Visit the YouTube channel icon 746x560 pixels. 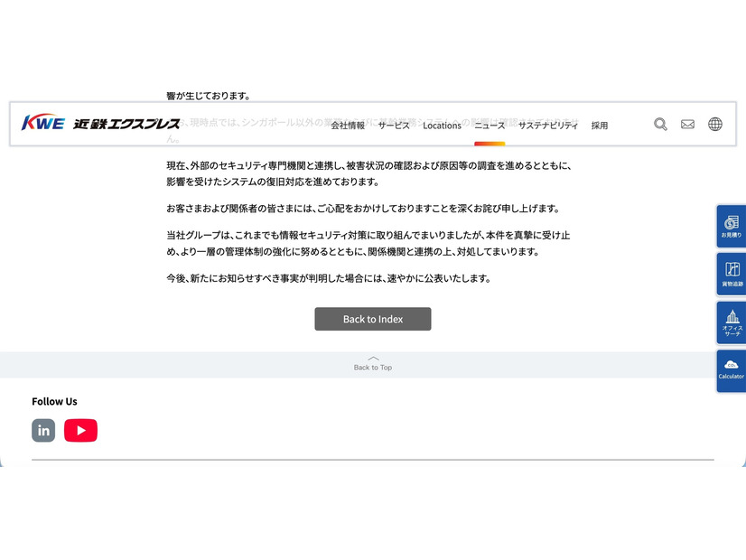pyautogui.click(x=81, y=431)
